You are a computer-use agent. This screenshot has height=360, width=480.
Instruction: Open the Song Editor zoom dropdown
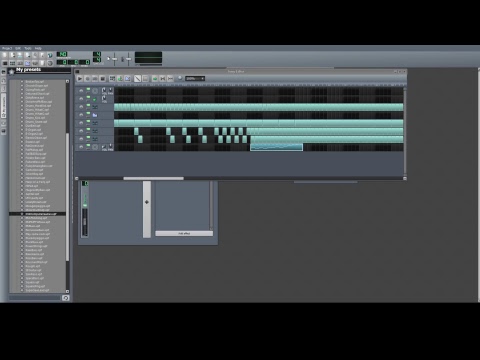[195, 79]
